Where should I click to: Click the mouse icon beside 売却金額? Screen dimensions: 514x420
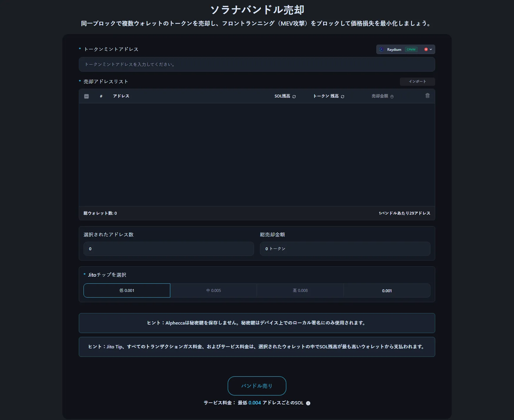point(392,97)
